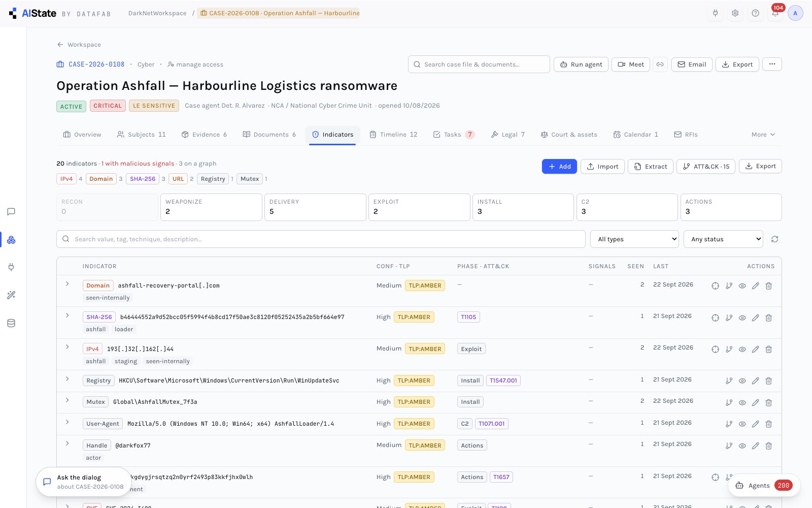Screen dimensions: 812x508
Task: Toggle visibility eye for User-Agent indicator
Action: 742,424
